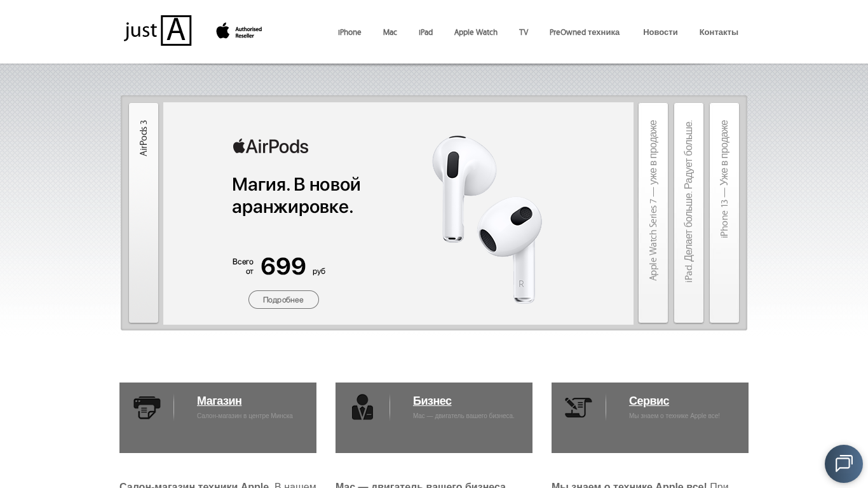This screenshot has width=868, height=488.
Task: Click the just A logo
Action: [x=158, y=30]
